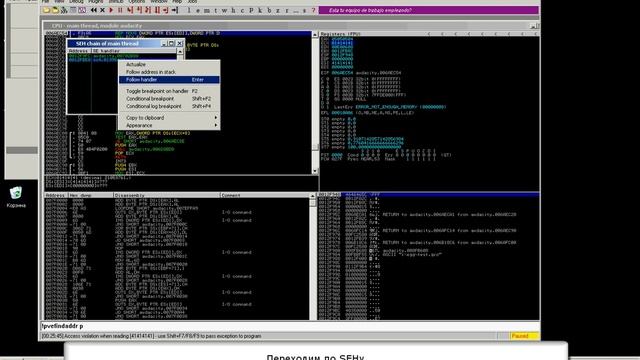Click the purple banner message in toolbar
The width and height of the screenshot is (640, 360).
[x=429, y=10]
